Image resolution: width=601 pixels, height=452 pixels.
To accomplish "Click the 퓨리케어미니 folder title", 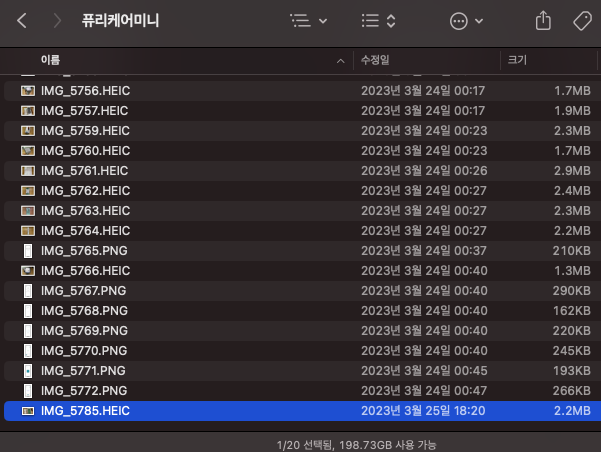I will click(120, 20).
